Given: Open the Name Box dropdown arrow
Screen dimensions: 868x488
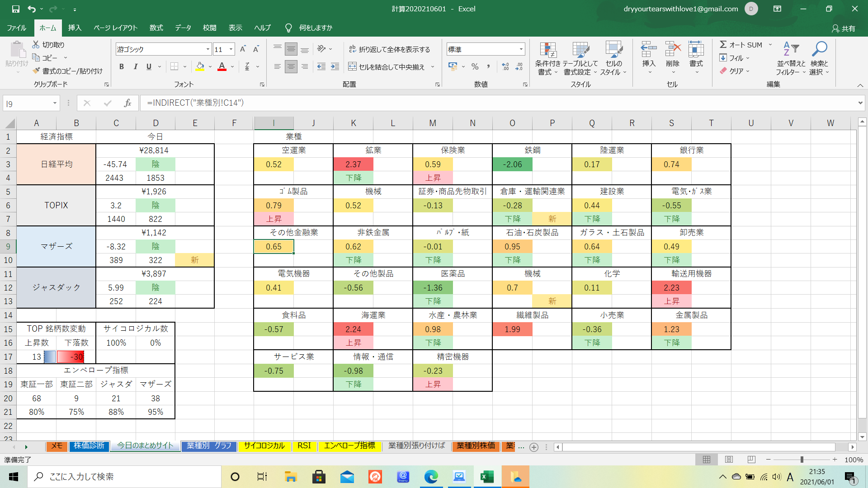Looking at the screenshot, I should pos(55,103).
